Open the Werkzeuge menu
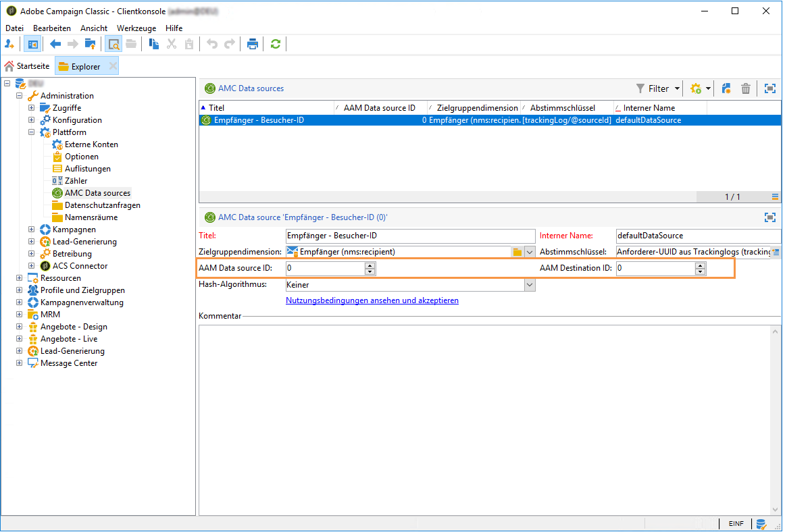785x532 pixels. coord(136,28)
